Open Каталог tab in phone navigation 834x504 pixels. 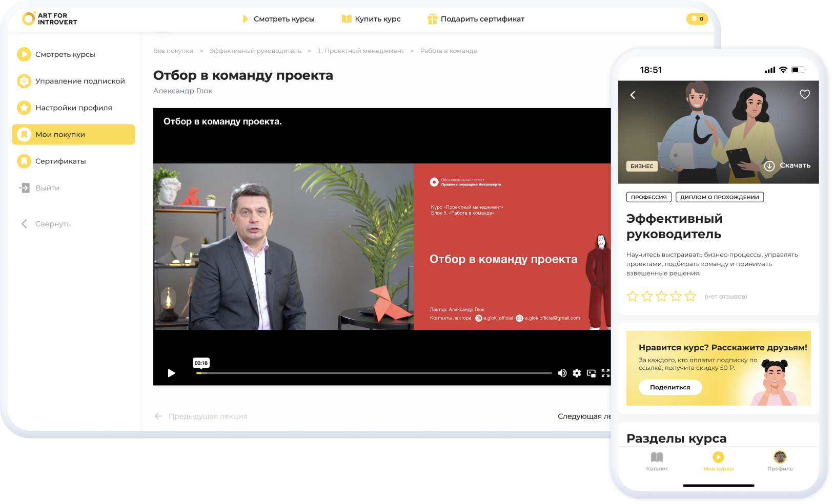pos(657,461)
